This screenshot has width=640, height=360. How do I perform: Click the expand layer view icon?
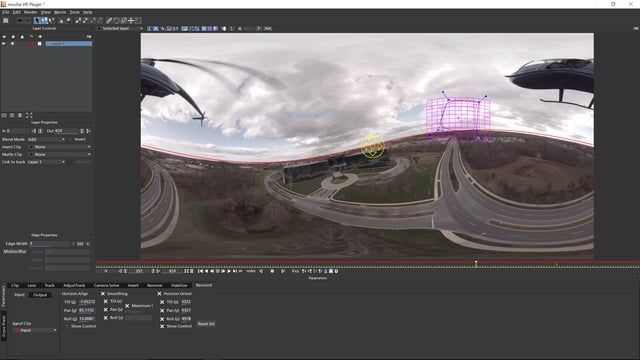point(29,116)
